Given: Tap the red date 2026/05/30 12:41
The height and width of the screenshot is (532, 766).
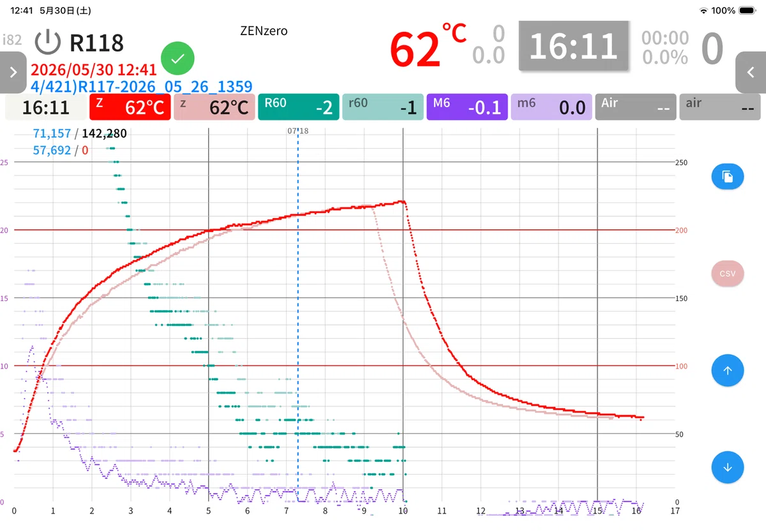Looking at the screenshot, I should [93, 69].
